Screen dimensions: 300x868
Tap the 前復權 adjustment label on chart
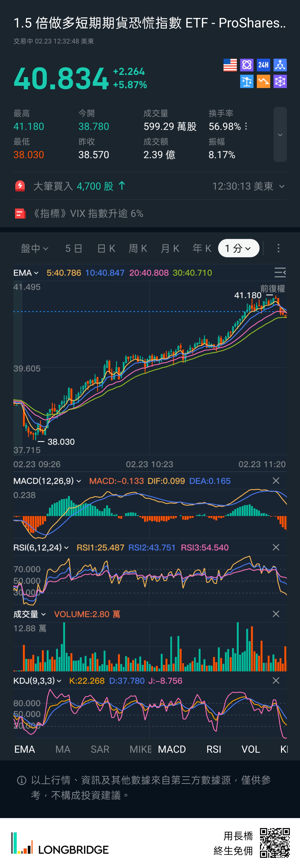point(272,288)
